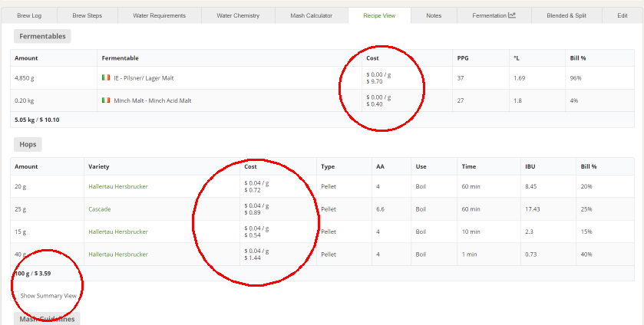
Task: Click the '0.20 kg' fermentable amount
Action: coord(23,100)
